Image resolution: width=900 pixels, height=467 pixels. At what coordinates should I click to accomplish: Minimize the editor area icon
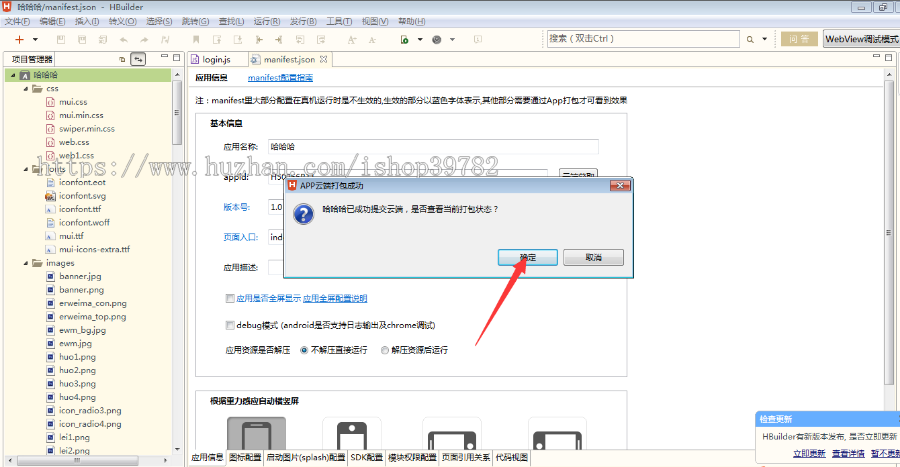[876, 56]
